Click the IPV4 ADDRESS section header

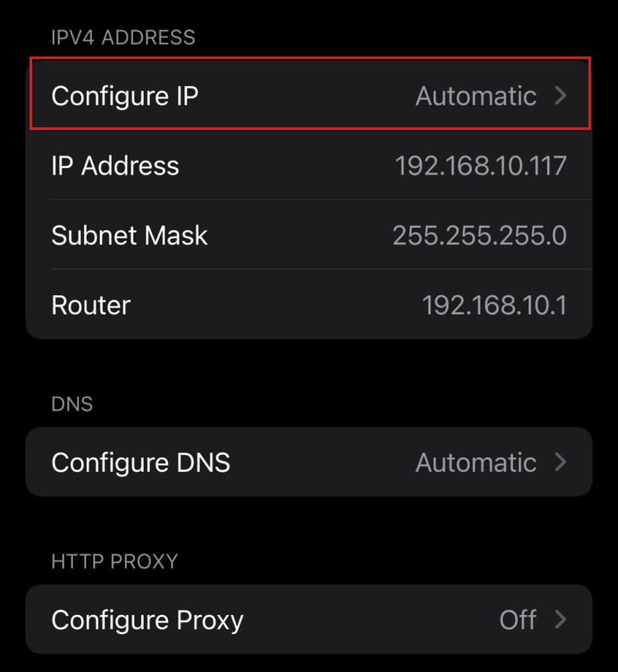click(x=123, y=37)
